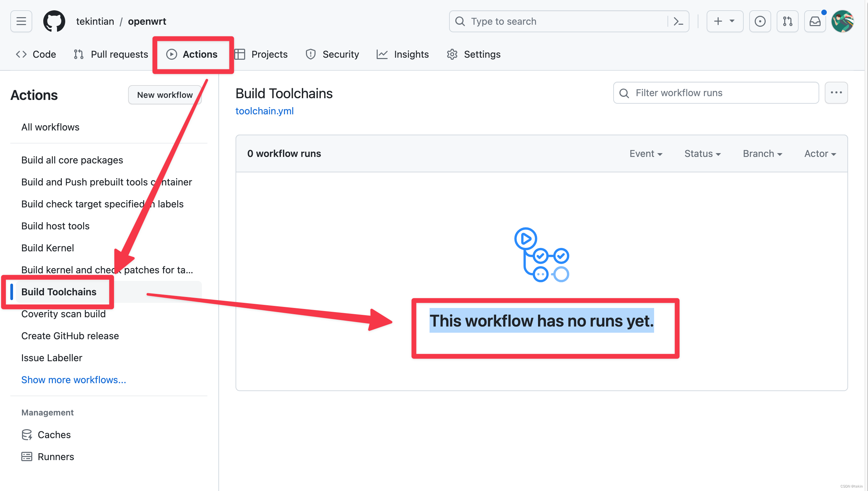
Task: Click the magnifier icon in workflow filter
Action: pos(624,93)
